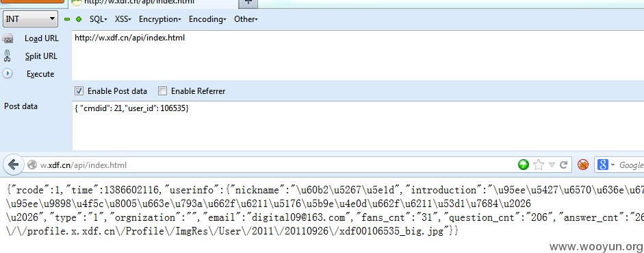The width and height of the screenshot is (644, 253).
Task: Click the Load URL button label
Action: point(42,38)
